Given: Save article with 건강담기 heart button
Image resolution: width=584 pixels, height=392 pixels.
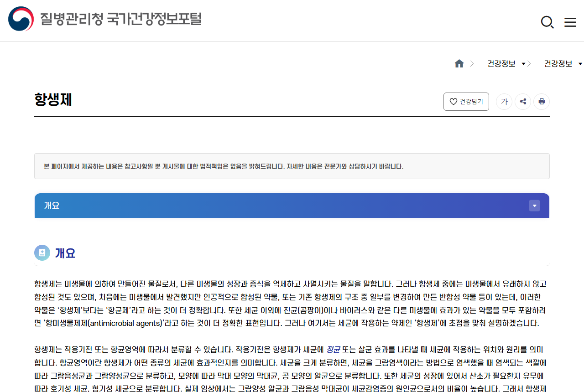Looking at the screenshot, I should click(x=466, y=102).
